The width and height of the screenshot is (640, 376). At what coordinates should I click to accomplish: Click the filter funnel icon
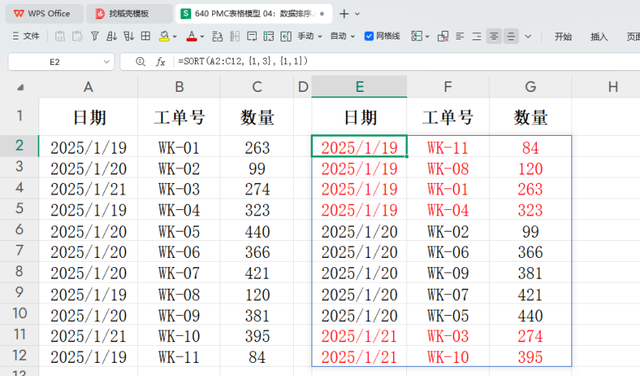[95, 36]
